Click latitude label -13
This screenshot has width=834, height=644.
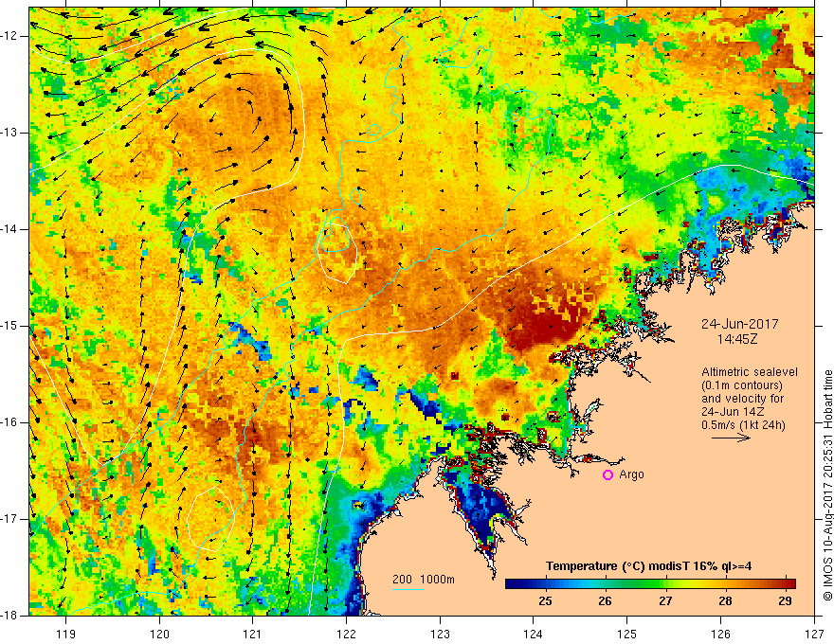pos(9,133)
